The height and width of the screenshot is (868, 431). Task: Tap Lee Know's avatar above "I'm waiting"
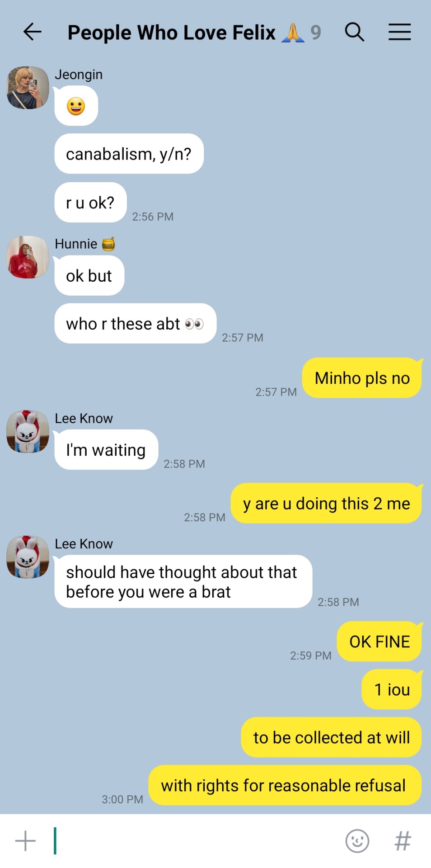pyautogui.click(x=28, y=431)
